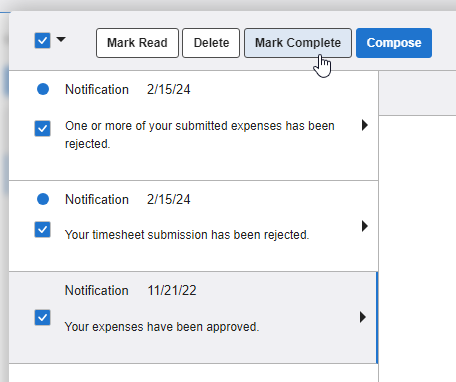Open the select-all dropdown arrow
This screenshot has height=382, width=456.
point(61,40)
